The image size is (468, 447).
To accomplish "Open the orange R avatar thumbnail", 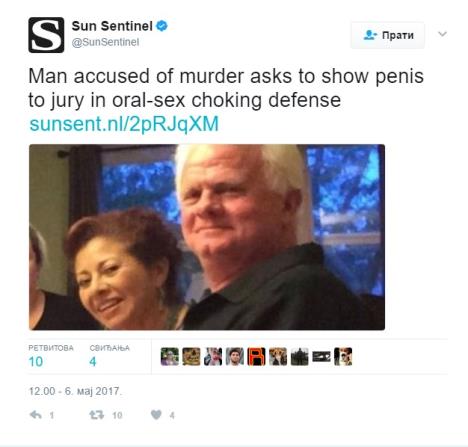I will pyautogui.click(x=256, y=356).
